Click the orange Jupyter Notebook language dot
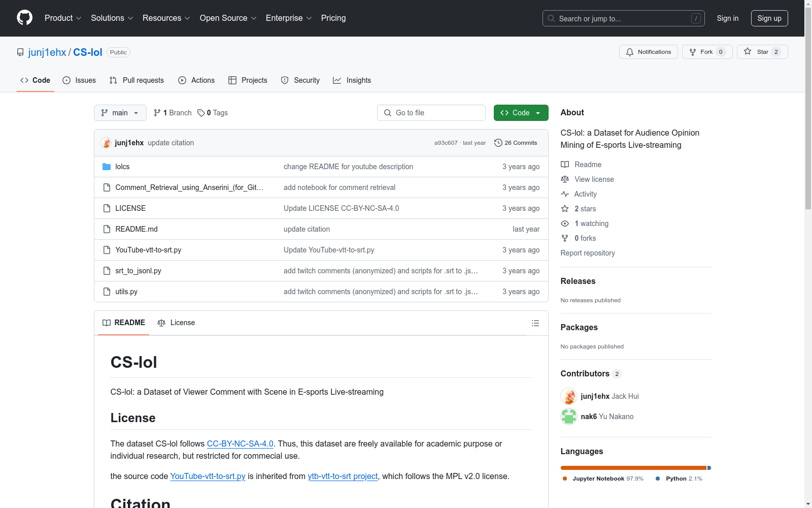The image size is (812, 508). point(565,479)
